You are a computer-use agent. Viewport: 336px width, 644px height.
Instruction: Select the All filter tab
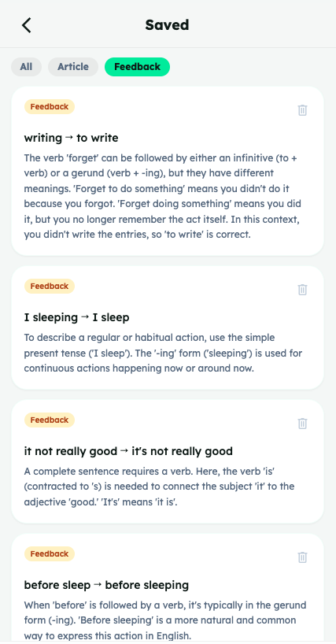(x=26, y=67)
